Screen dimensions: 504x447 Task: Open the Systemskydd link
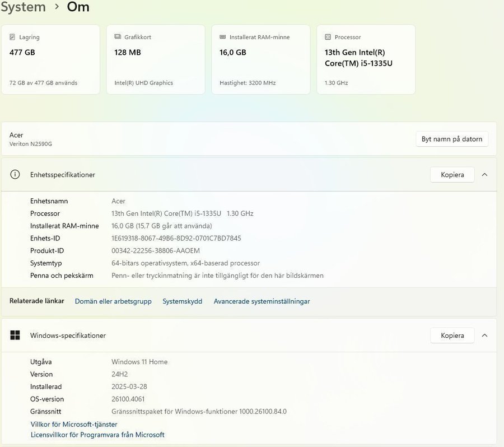[182, 301]
